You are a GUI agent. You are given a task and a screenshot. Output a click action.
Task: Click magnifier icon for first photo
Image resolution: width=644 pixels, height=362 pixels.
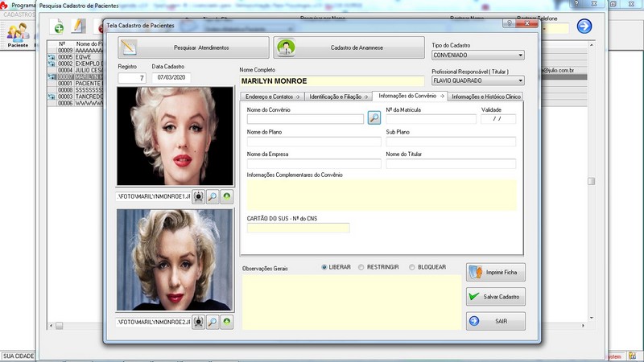point(213,196)
